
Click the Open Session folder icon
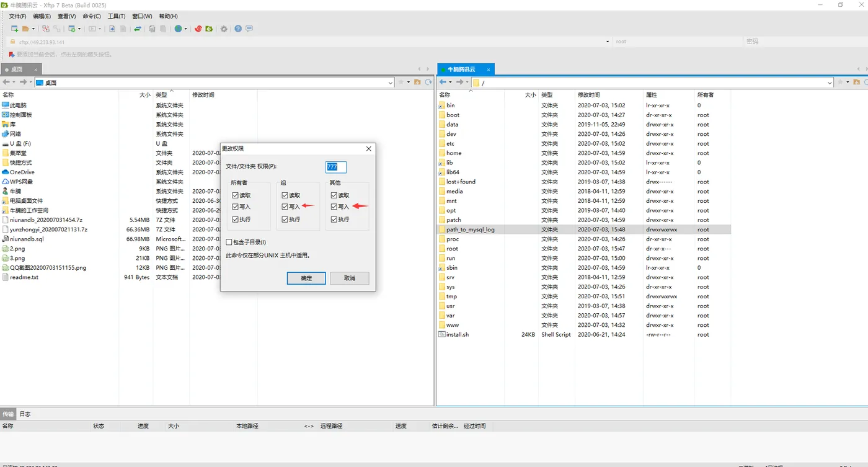25,29
